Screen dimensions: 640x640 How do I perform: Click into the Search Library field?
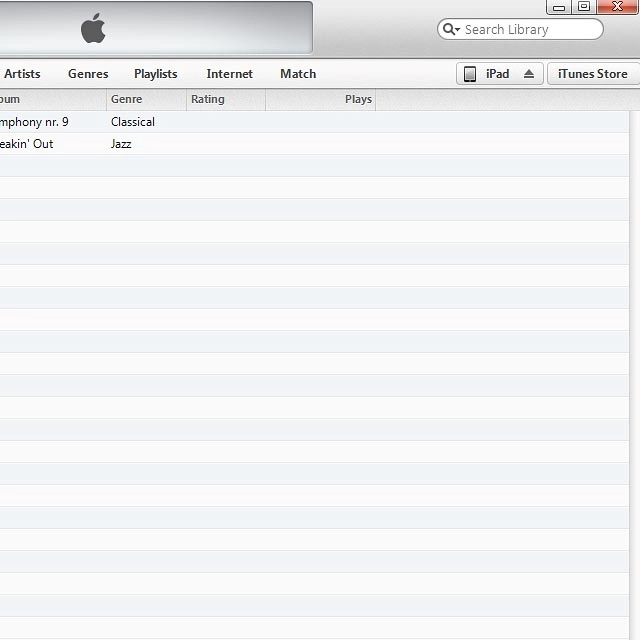pos(530,30)
